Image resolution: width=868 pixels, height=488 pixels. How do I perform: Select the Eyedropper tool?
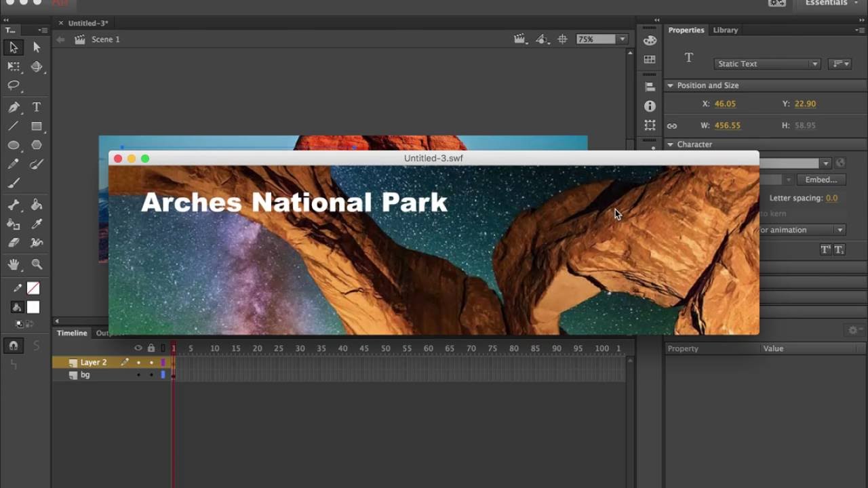tap(37, 224)
